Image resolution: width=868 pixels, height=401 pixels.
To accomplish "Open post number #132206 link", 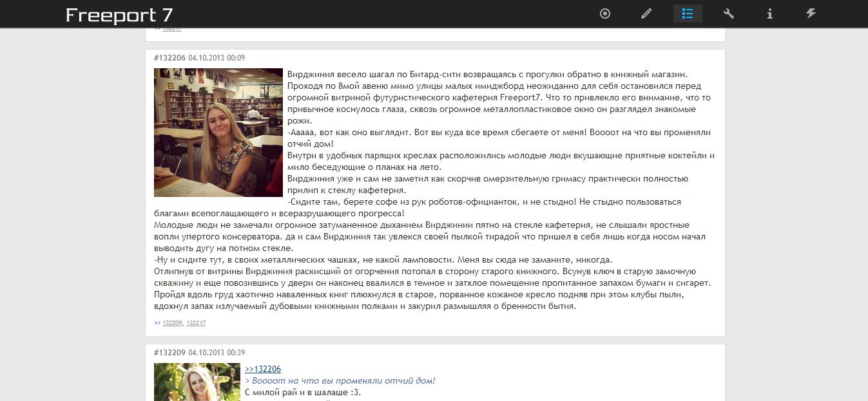I will [x=169, y=58].
